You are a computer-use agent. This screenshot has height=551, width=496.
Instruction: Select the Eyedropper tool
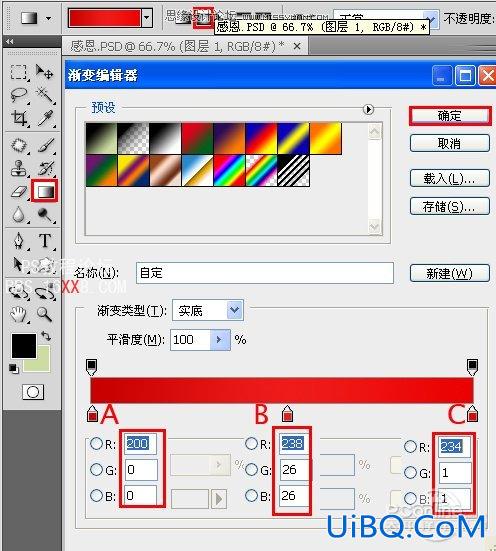click(45, 118)
